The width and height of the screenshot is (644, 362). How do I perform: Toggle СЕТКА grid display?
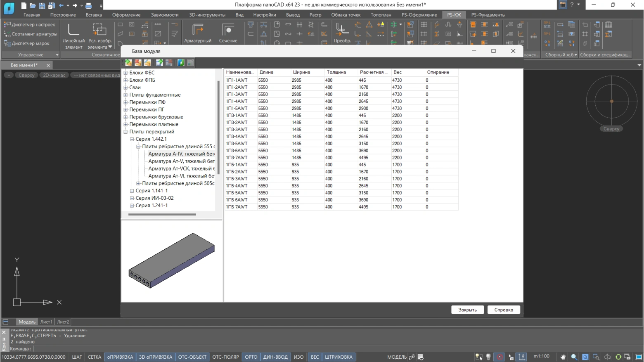(94, 357)
